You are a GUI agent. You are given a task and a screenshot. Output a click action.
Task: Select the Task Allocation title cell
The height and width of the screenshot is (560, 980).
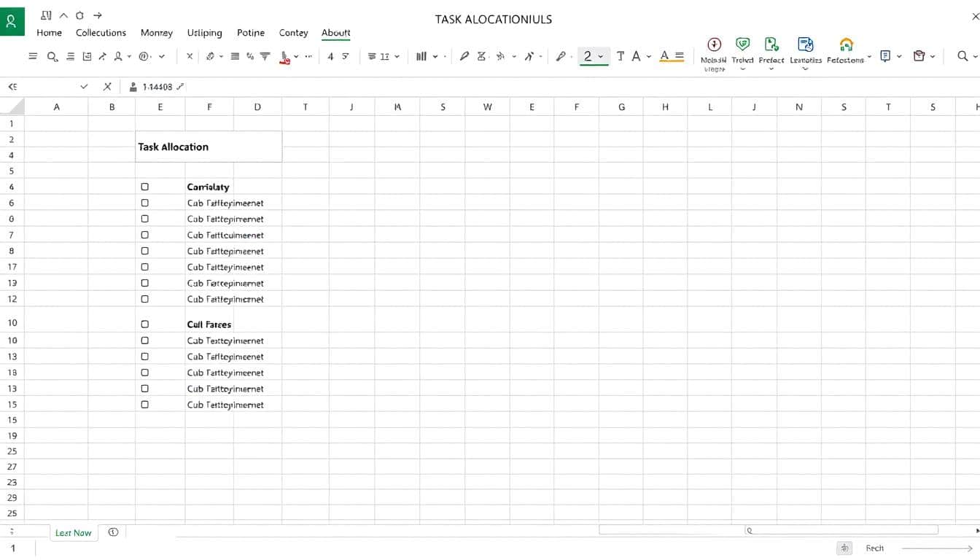[x=209, y=147]
